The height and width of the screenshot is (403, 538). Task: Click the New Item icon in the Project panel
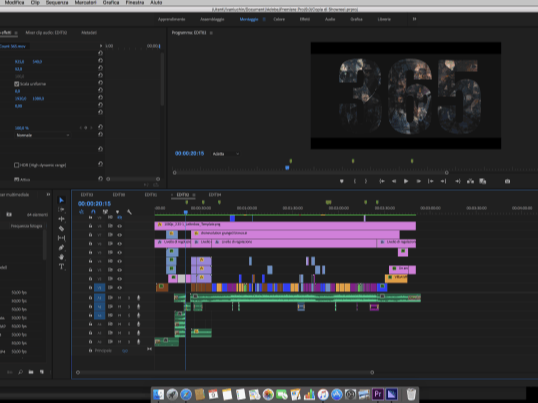click(x=42, y=372)
